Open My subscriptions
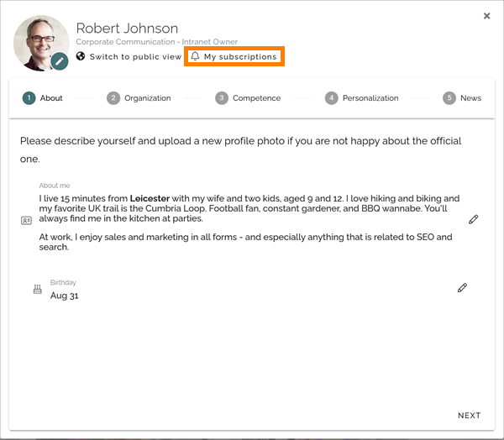 [x=234, y=56]
